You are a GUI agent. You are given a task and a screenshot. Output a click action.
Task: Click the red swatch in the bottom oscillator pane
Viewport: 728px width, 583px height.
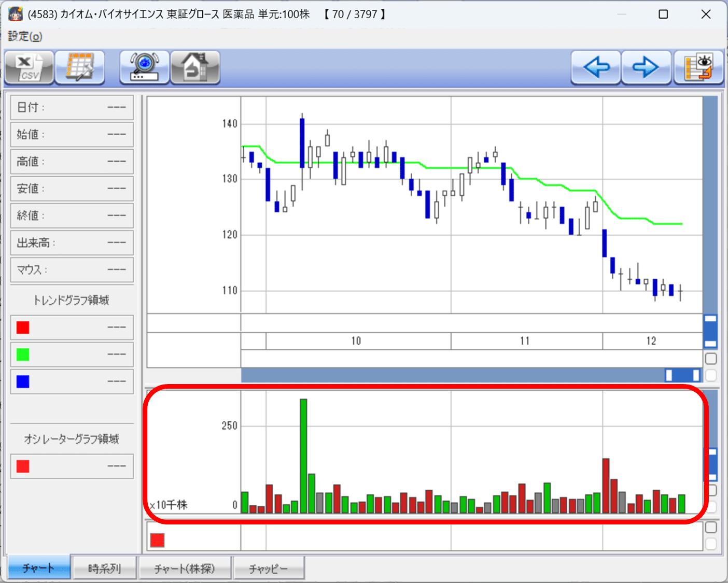point(157,541)
